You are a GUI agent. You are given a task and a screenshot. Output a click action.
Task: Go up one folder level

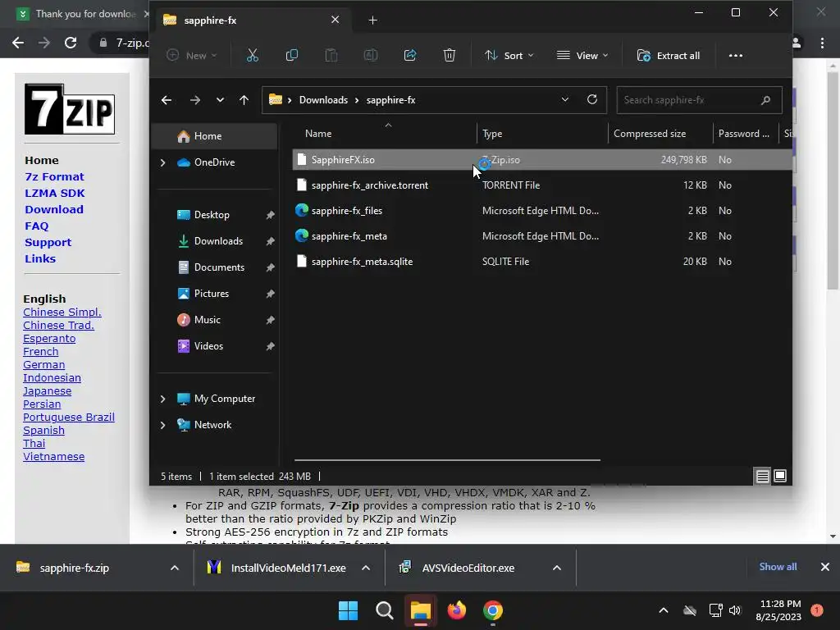point(244,100)
